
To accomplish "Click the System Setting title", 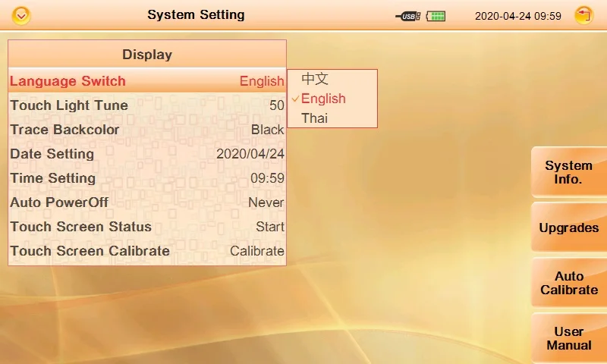I will click(x=196, y=15).
